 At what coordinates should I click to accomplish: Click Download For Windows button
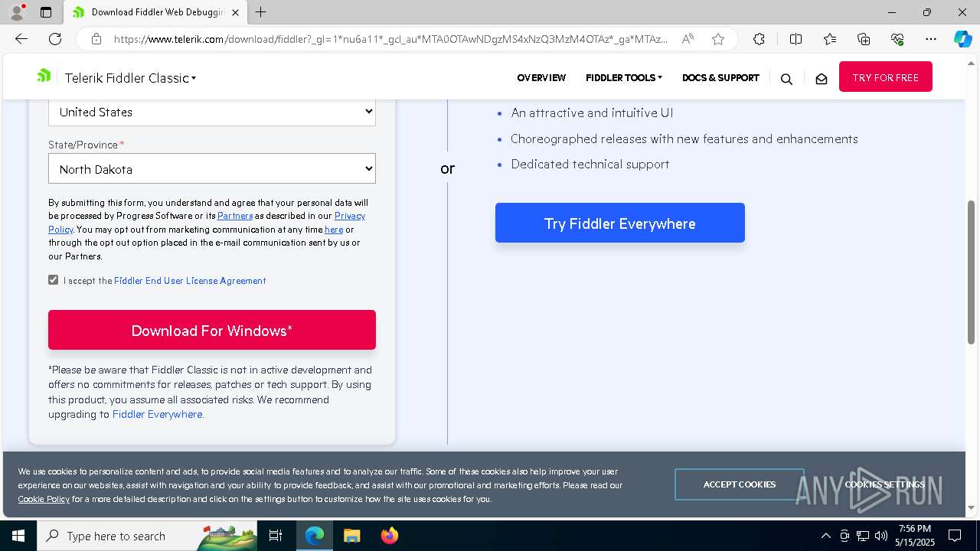click(x=212, y=331)
